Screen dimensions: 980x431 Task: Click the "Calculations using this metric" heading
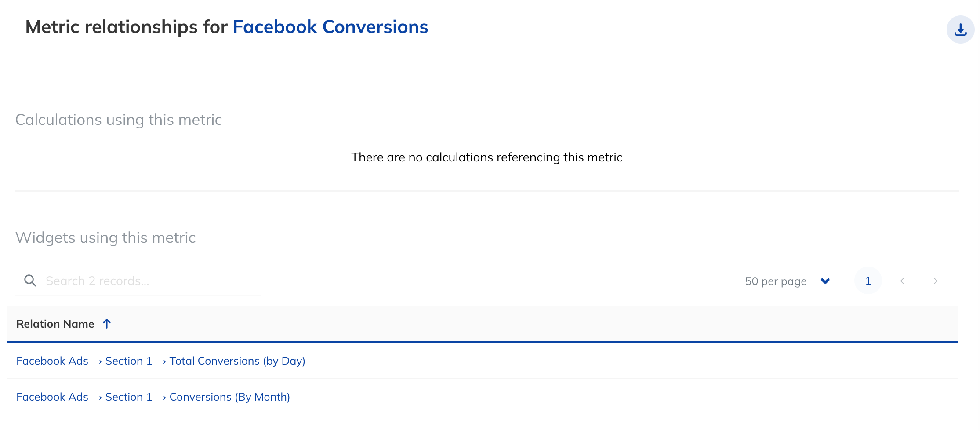(x=119, y=120)
